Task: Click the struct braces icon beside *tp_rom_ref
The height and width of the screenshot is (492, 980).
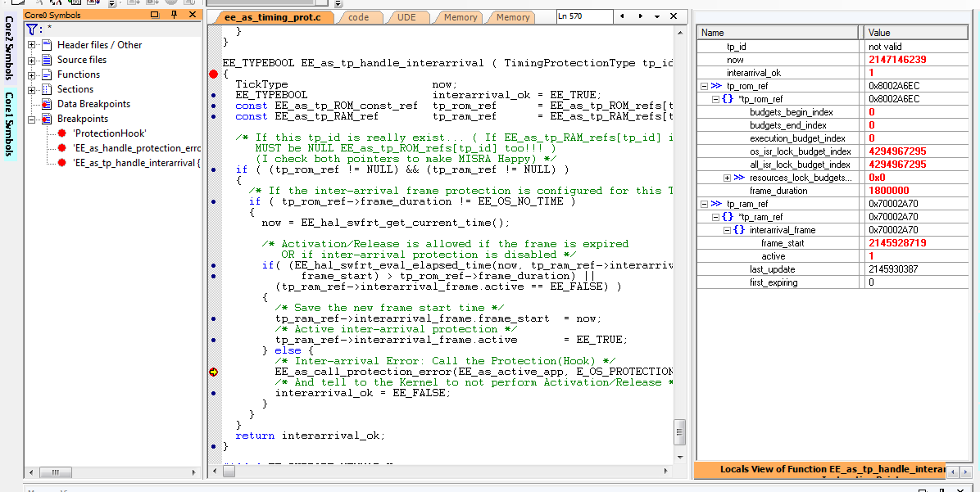Action: point(728,99)
